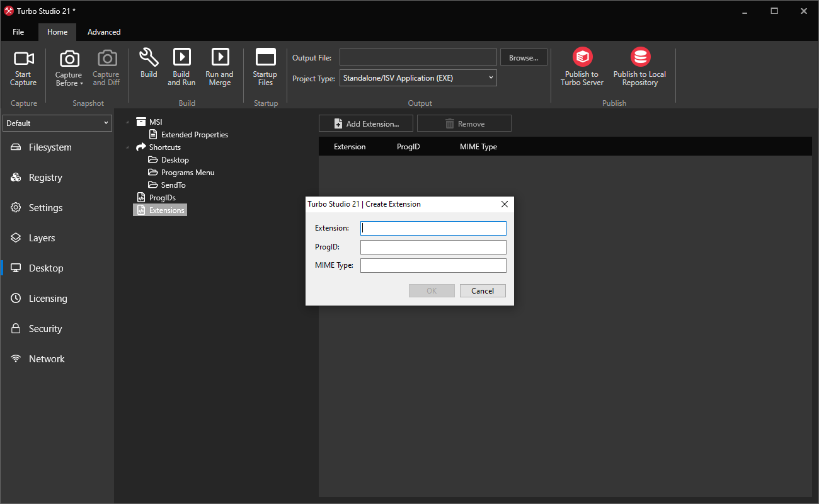819x504 pixels.
Task: Select the Start Capture tool
Action: coord(23,66)
